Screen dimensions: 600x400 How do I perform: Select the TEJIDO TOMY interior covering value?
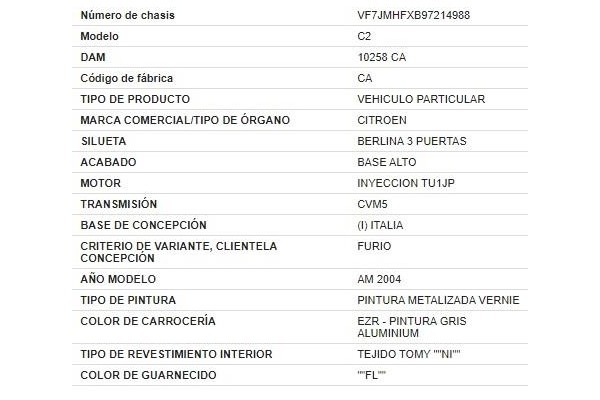(x=409, y=354)
